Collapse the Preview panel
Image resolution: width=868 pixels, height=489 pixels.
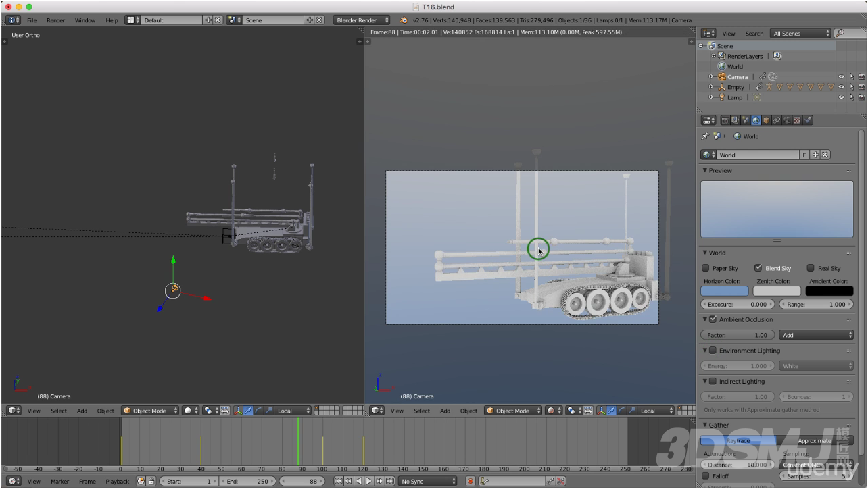click(x=705, y=170)
